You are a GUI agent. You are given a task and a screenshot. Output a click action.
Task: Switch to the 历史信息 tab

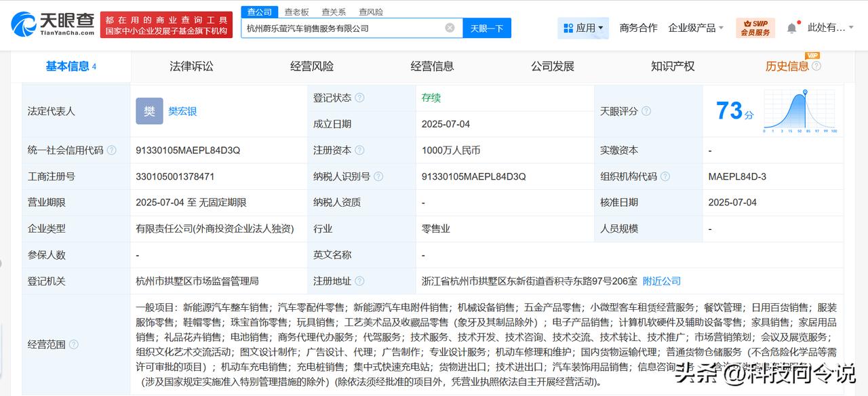[787, 66]
